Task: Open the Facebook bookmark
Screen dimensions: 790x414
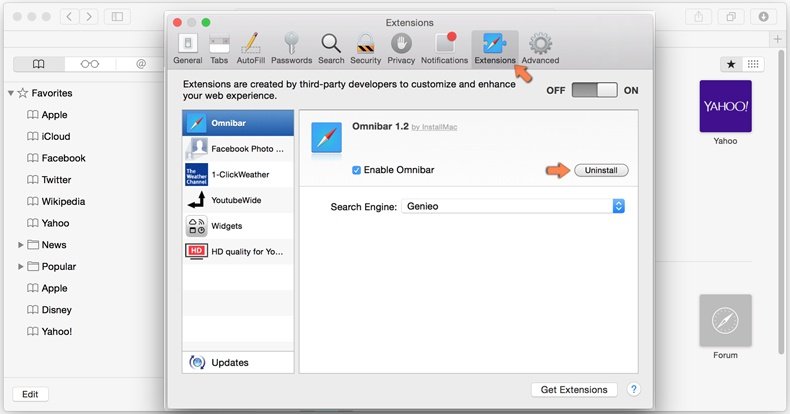Action: 56,158
